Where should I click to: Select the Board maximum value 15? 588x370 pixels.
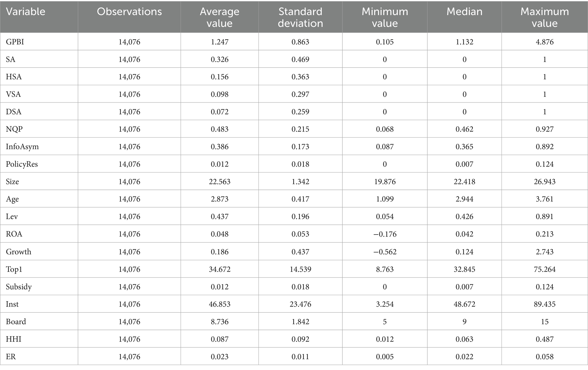coord(544,322)
